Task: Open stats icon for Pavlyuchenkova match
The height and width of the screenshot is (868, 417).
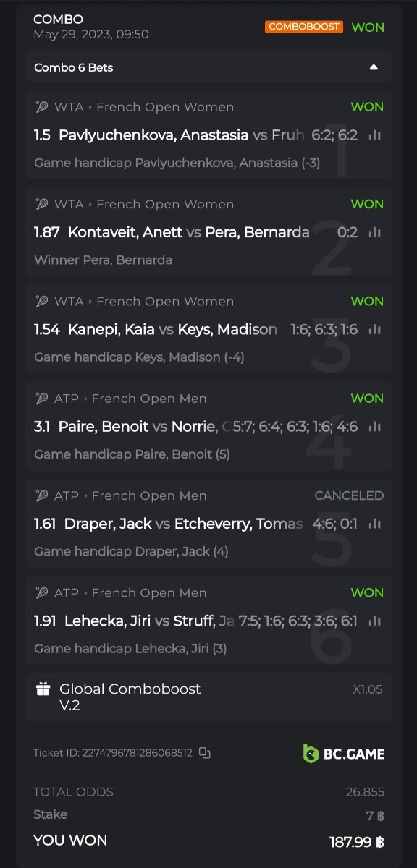Action: pyautogui.click(x=374, y=135)
